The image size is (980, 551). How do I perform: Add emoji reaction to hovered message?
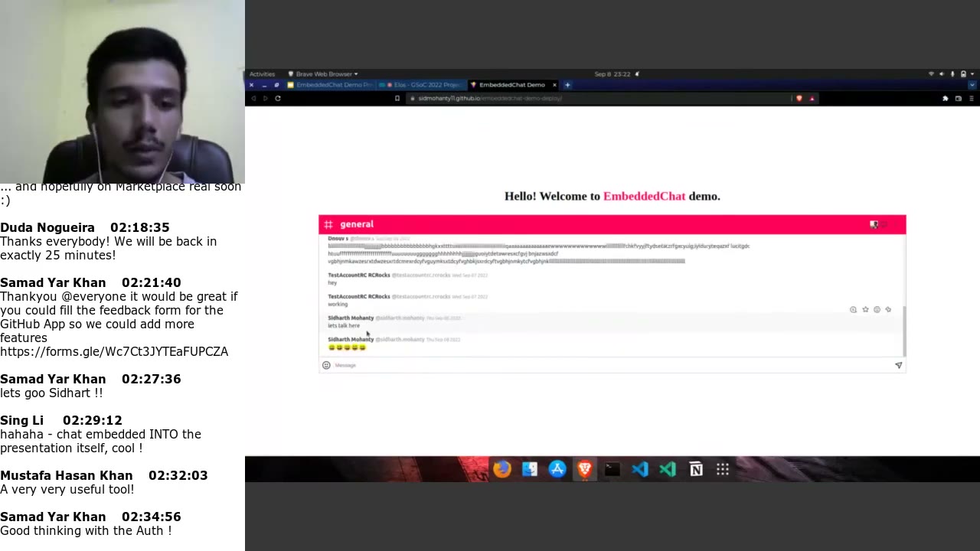pos(877,309)
